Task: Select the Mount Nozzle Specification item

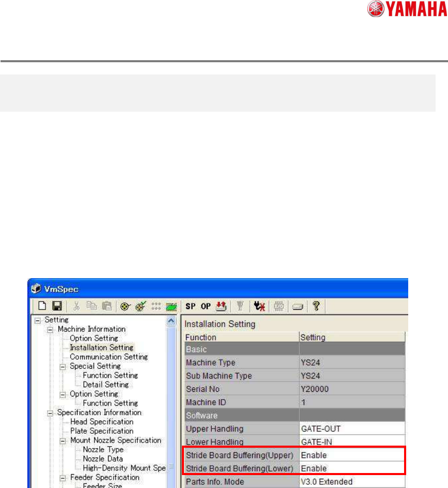Action: (x=116, y=440)
